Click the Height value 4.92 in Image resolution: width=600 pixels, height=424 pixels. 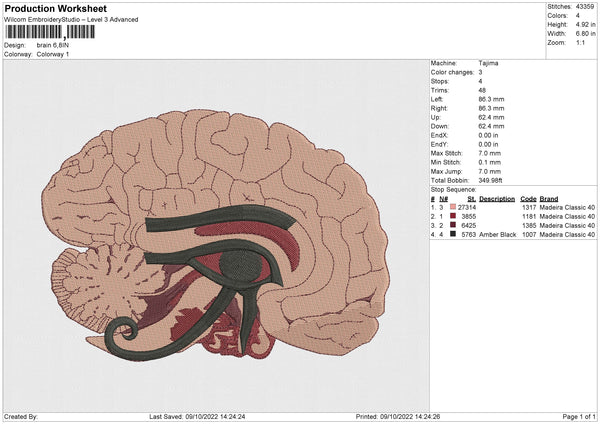coord(585,24)
